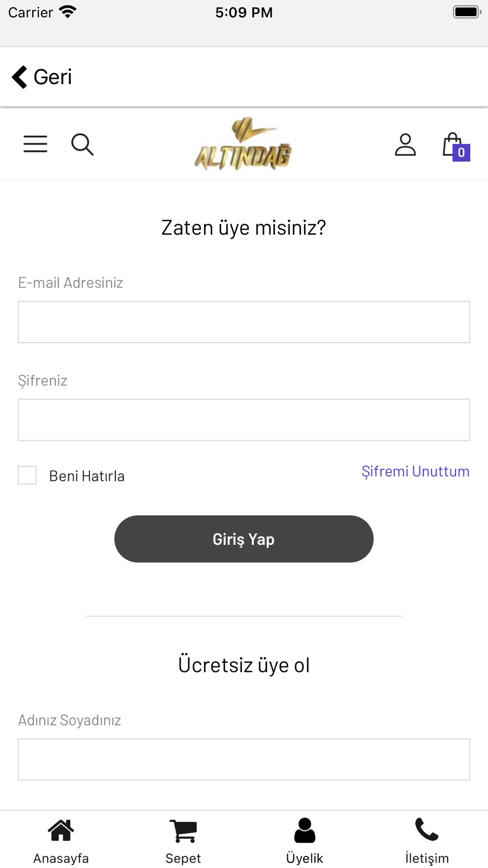488x868 pixels.
Task: Open the user account icon in header
Action: pos(406,145)
